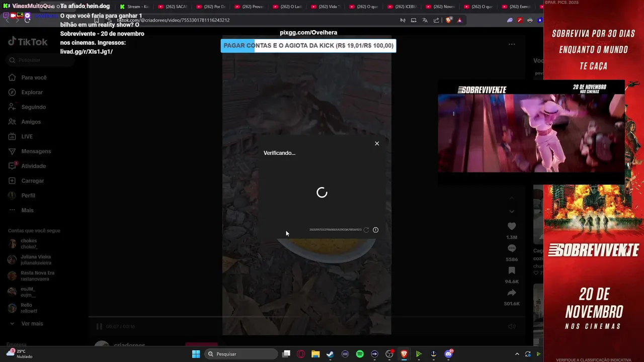
Task: Bookmark the video with 94.6K icon
Action: [512, 271]
